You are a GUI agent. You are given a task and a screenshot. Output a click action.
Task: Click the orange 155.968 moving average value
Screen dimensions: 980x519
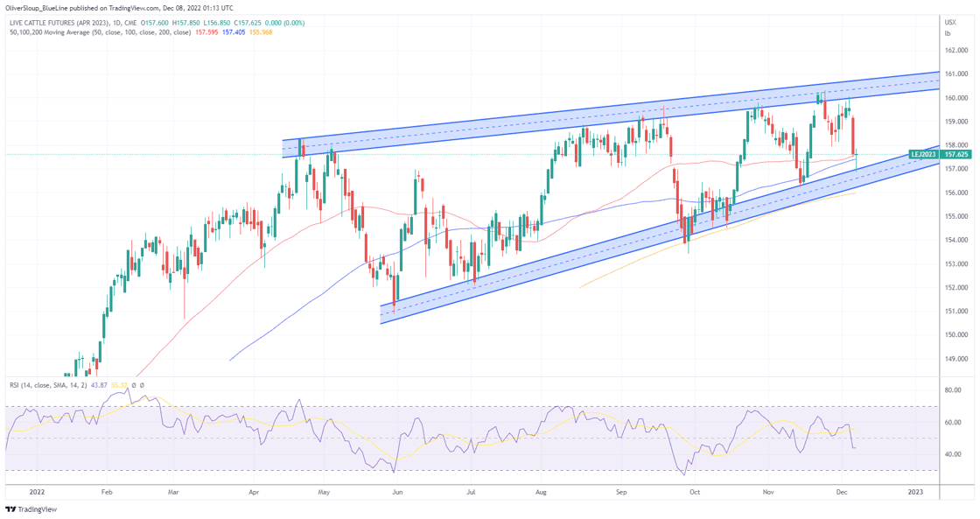(261, 32)
